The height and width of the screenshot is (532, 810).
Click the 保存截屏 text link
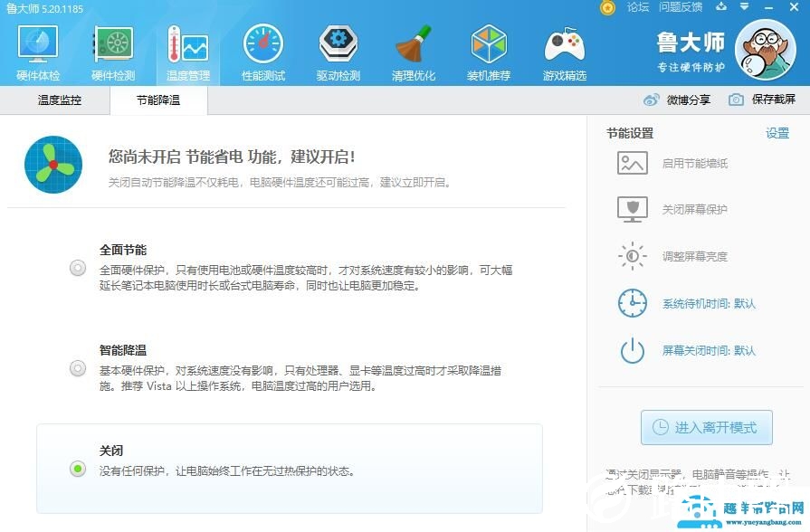pos(773,100)
